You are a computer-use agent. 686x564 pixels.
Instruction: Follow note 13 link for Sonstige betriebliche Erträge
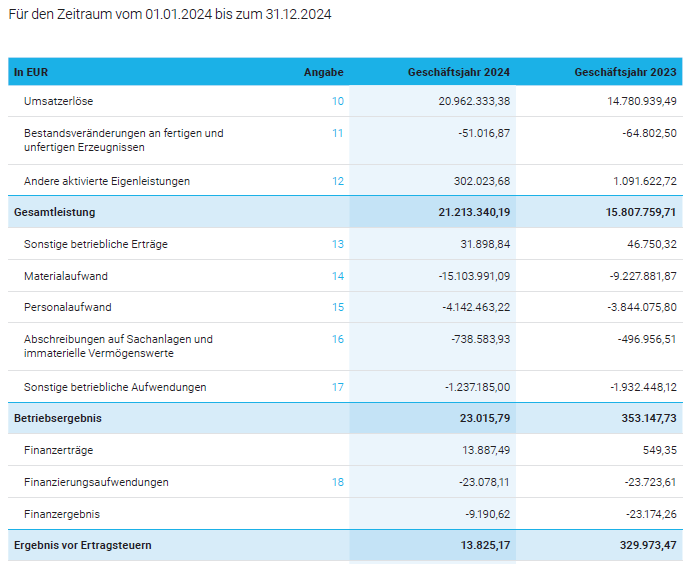(x=337, y=244)
